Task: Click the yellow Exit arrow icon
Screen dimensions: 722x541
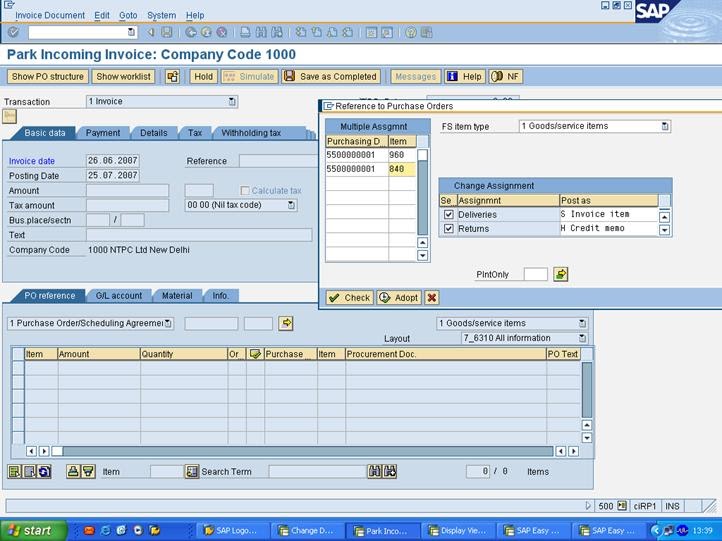Action: [x=206, y=32]
